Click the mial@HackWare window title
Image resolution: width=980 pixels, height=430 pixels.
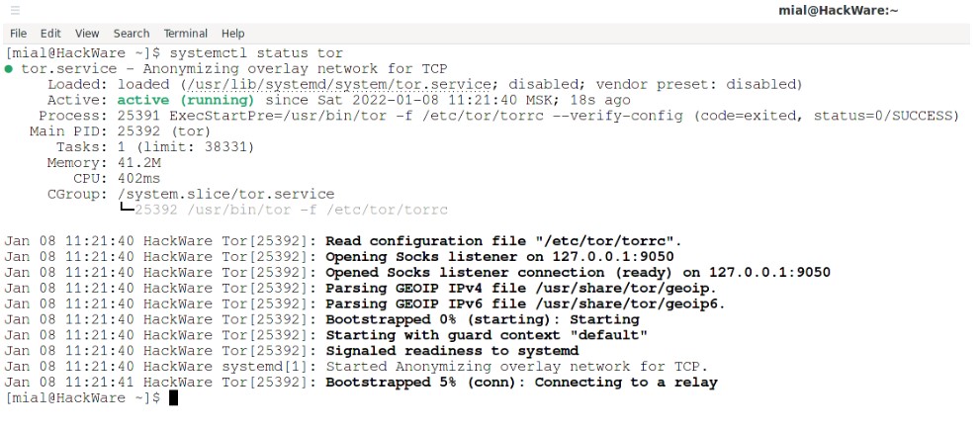point(838,10)
